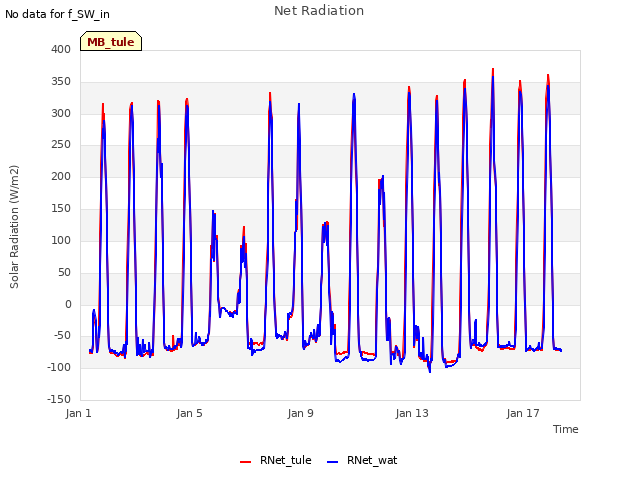This screenshot has width=640, height=480.
Task: Click the 350 y-axis tick label
Action: coord(61,81)
